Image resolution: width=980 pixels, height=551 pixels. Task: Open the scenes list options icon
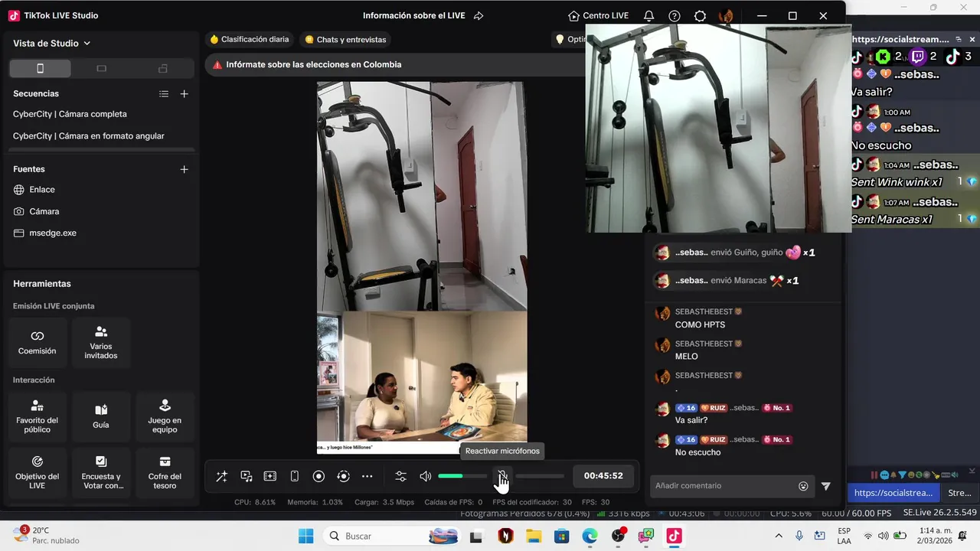click(164, 93)
